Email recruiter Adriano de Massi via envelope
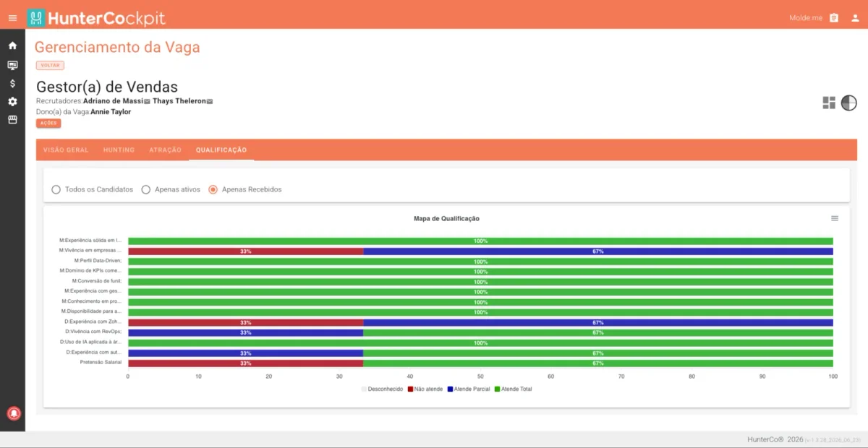Viewport: 868px width, 448px height. (x=147, y=102)
